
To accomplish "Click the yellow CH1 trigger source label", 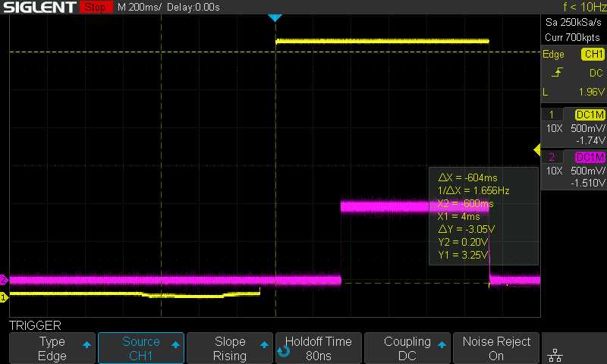I will coord(592,55).
